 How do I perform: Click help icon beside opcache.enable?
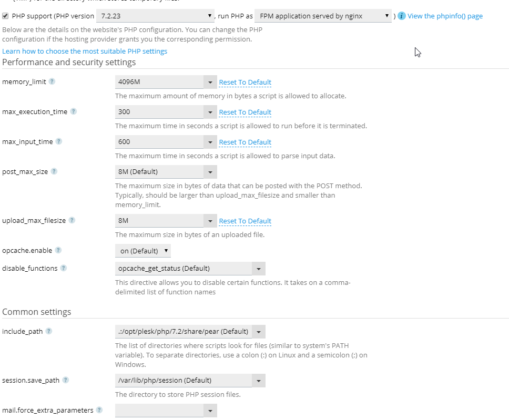tap(58, 250)
